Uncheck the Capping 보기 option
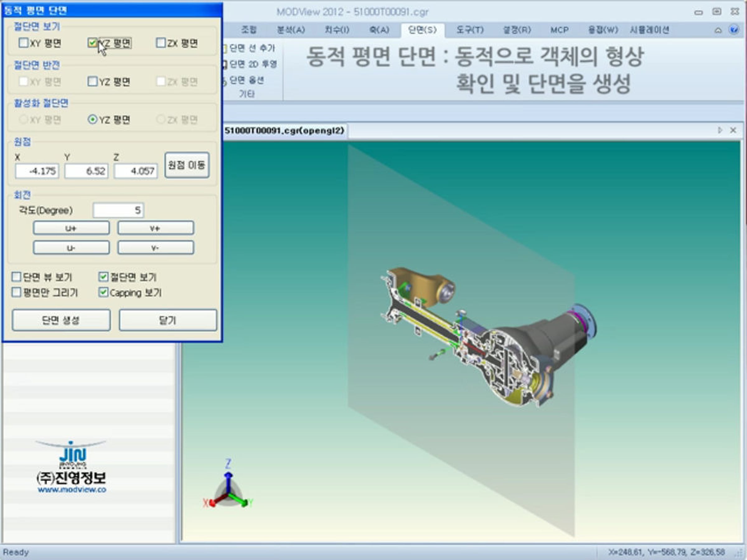The height and width of the screenshot is (560, 747). click(103, 292)
